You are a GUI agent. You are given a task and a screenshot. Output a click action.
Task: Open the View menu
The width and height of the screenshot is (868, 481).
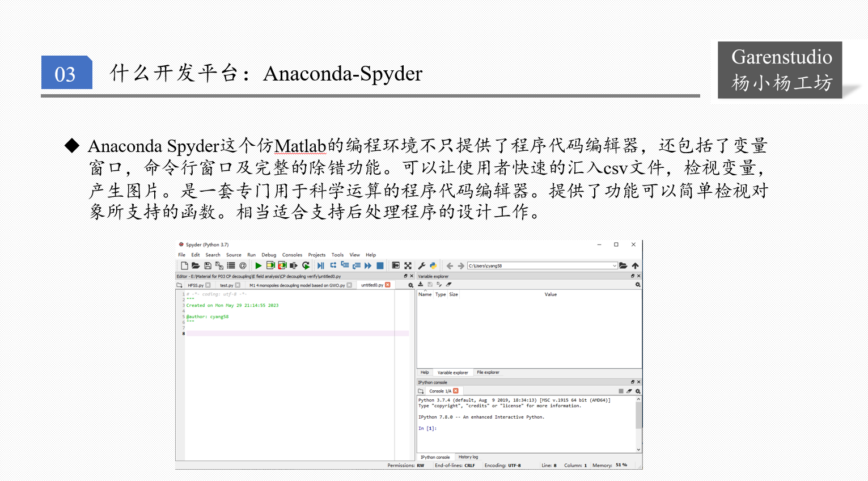(354, 255)
